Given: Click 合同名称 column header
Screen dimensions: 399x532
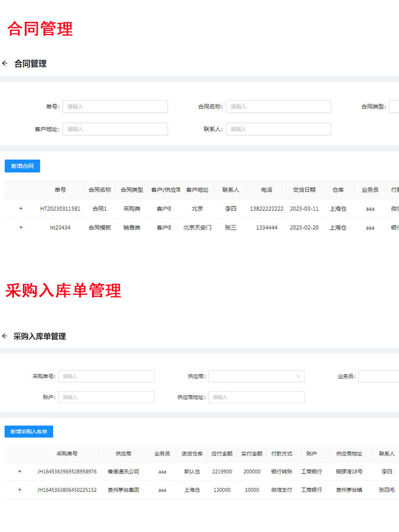Looking at the screenshot, I should click(100, 190).
